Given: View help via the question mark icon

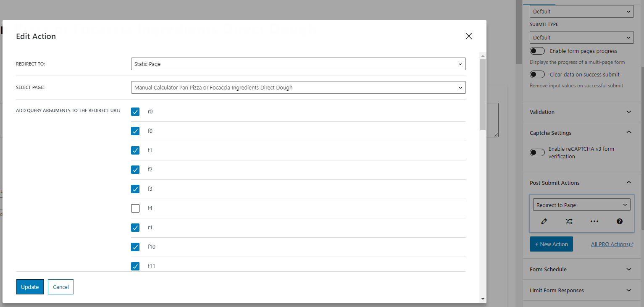Looking at the screenshot, I should pos(619,221).
